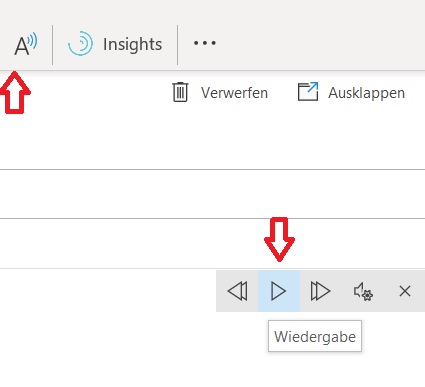Click the pop-out window icon beside Ausklappen
The image size is (425, 387).
tap(308, 91)
